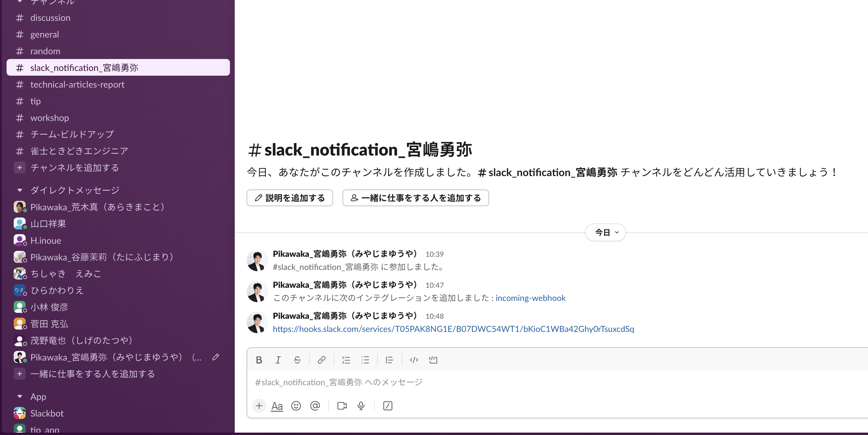This screenshot has height=435, width=868.
Task: Open Slackbot app conversation
Action: pyautogui.click(x=118, y=413)
